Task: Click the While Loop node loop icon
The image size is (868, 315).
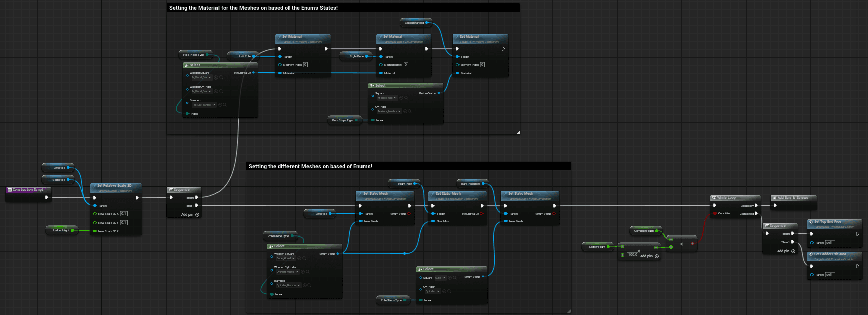Action: click(x=714, y=198)
